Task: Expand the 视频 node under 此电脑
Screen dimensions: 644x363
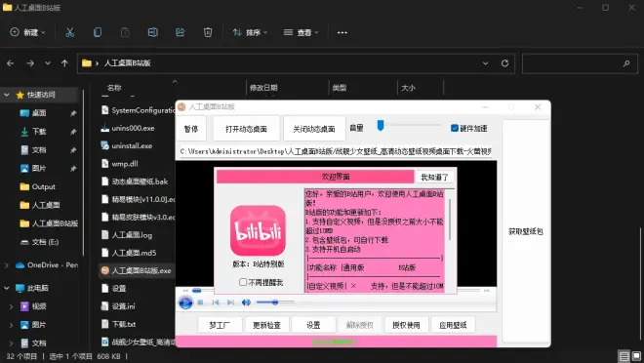Action: click(12, 306)
